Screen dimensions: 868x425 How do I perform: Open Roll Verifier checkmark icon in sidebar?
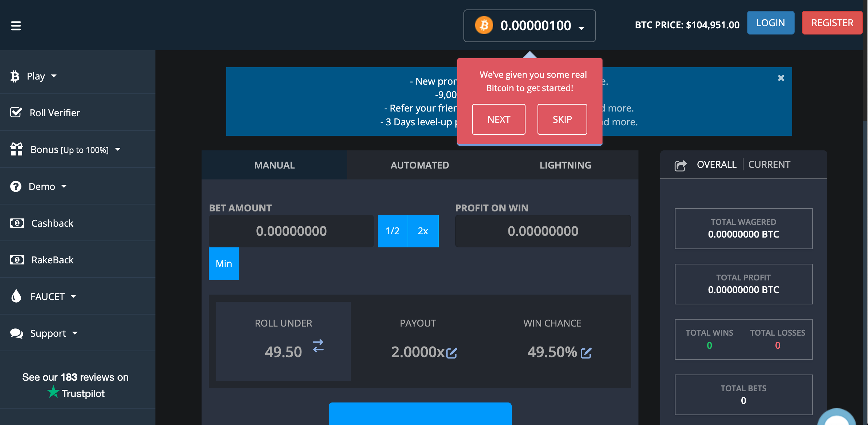(x=16, y=113)
